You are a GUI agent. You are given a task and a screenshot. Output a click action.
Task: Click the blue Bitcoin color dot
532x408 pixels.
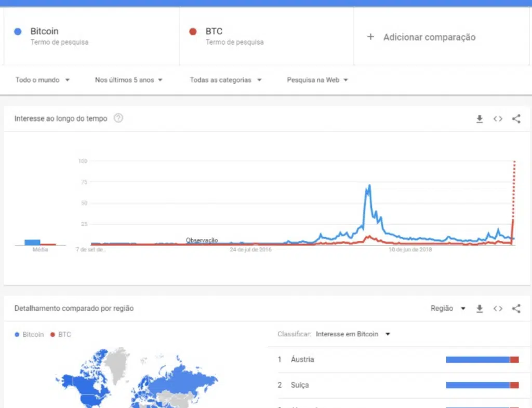click(x=18, y=32)
